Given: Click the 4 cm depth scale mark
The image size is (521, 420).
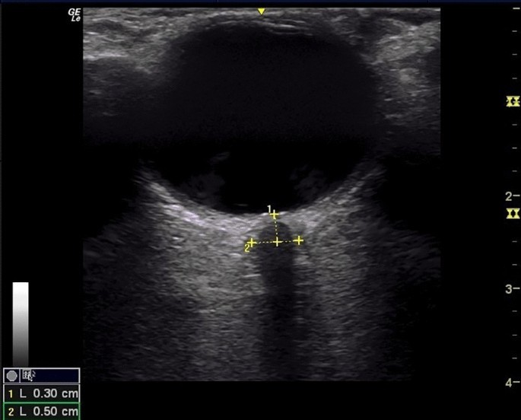Looking at the screenshot, I should 512,383.
